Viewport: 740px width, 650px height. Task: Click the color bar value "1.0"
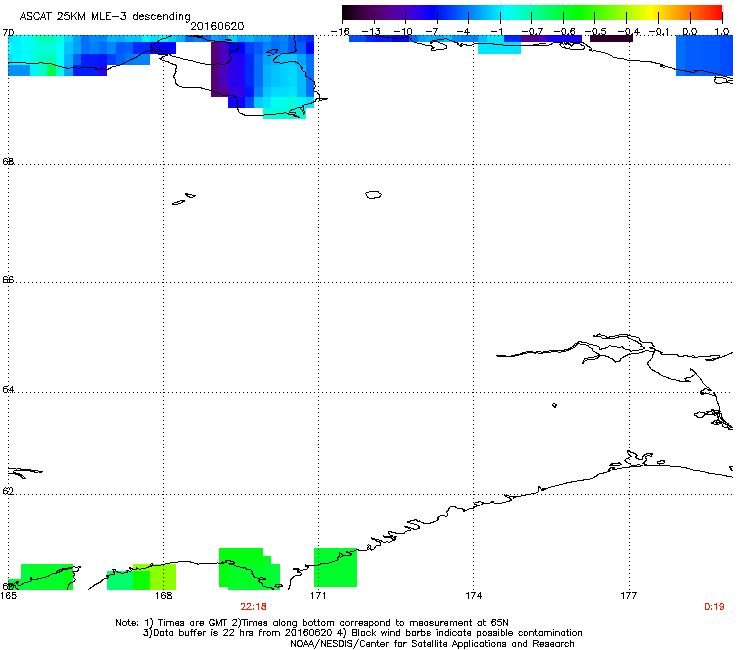[722, 32]
